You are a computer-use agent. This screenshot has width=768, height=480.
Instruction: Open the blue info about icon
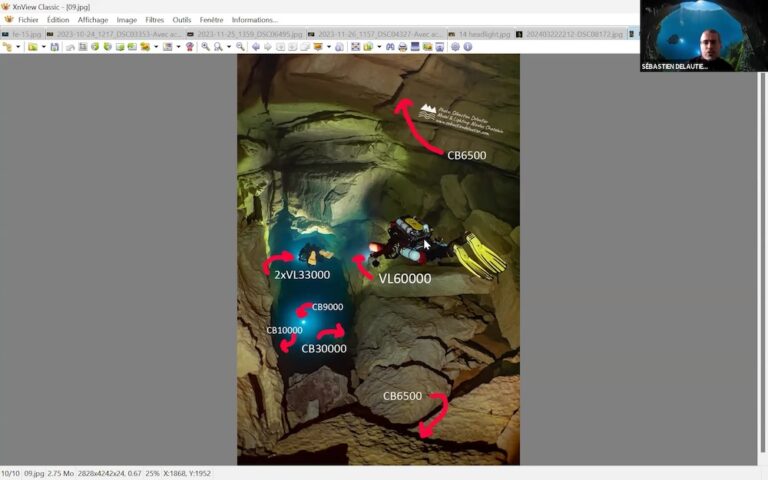click(468, 47)
